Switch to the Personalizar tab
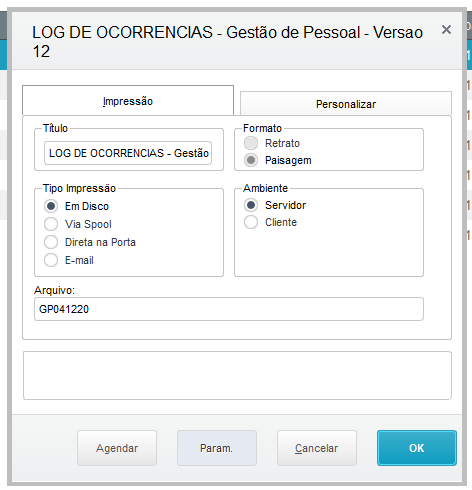Viewport: 472px width, 490px height. click(x=346, y=104)
